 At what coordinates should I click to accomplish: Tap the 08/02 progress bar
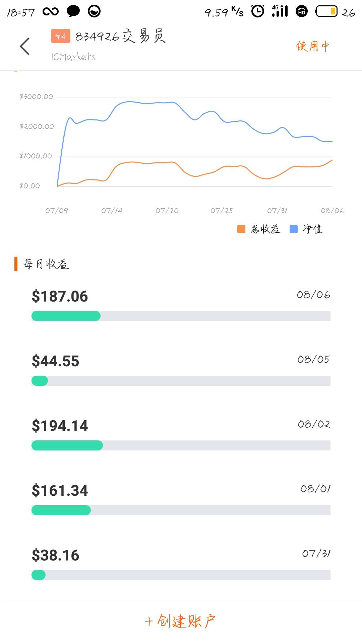tap(181, 445)
